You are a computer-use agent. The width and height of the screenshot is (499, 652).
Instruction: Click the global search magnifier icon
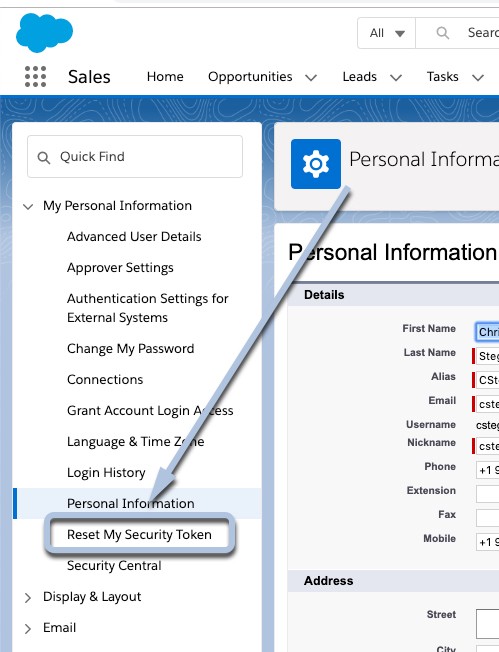coord(443,33)
